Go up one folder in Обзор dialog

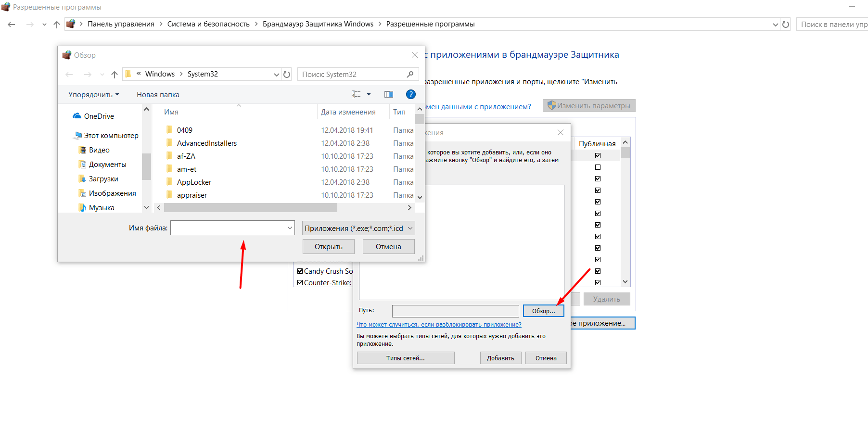[x=115, y=74]
